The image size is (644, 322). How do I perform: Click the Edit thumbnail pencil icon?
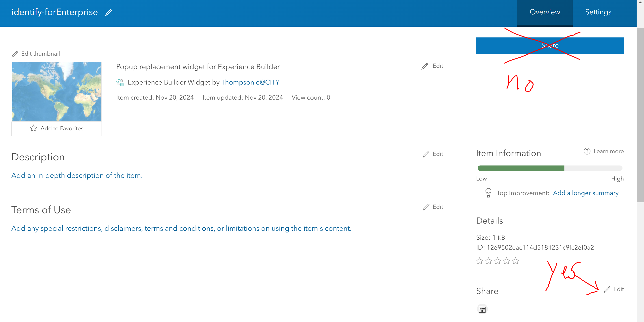pos(15,54)
